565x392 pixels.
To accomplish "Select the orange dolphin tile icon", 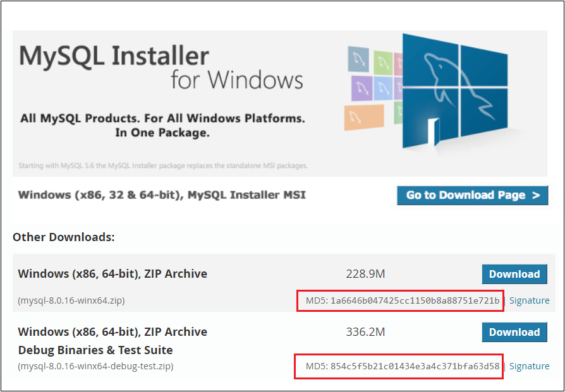I will (x=364, y=116).
